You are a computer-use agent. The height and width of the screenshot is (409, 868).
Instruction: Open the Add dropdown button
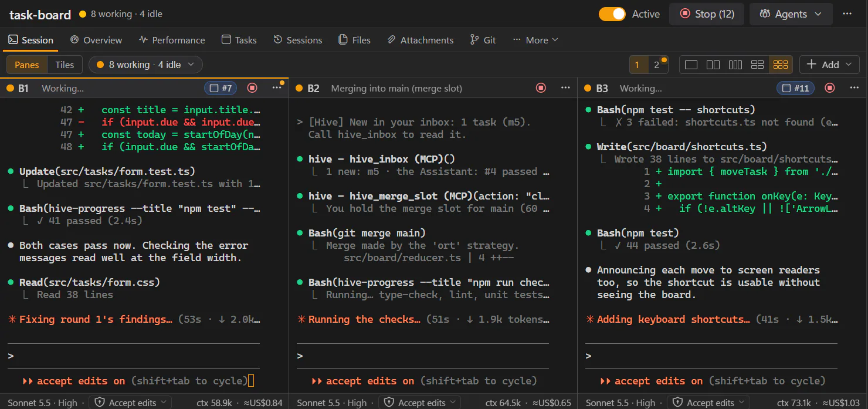(x=830, y=65)
